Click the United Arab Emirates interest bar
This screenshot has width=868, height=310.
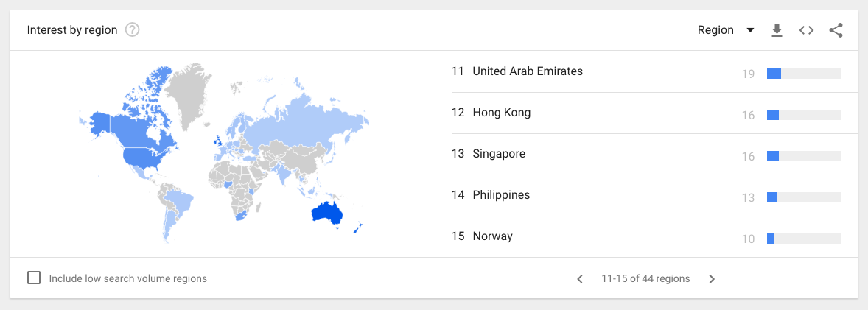[803, 73]
